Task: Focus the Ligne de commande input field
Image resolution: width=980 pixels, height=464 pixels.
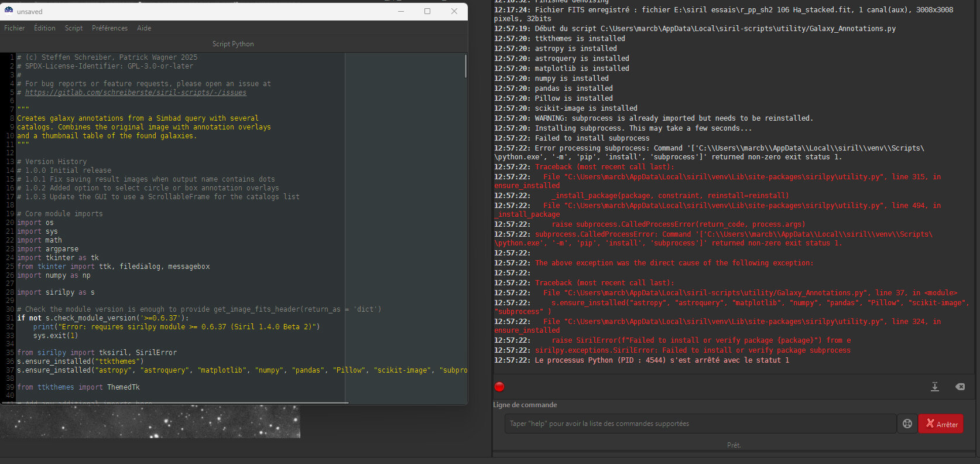Action: click(x=700, y=424)
